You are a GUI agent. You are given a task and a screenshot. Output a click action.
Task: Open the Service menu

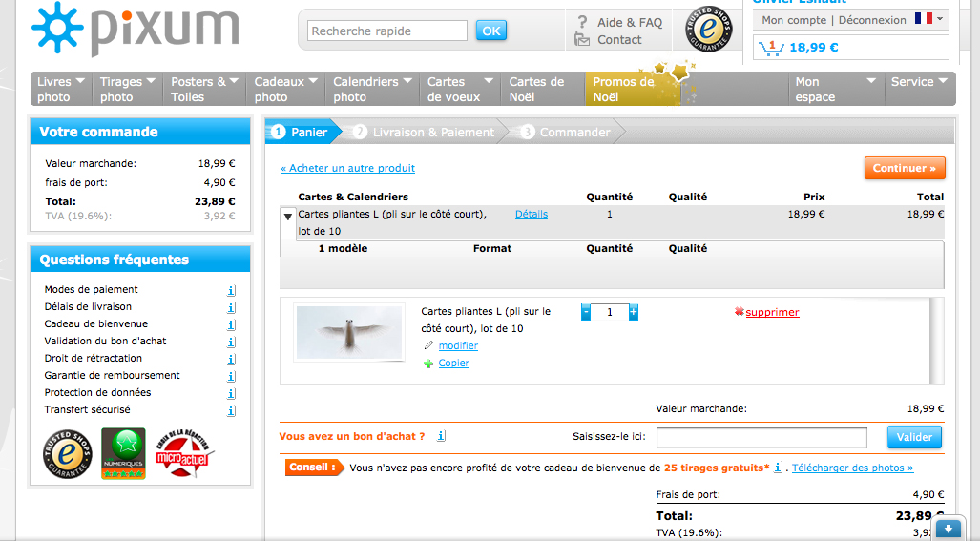[920, 89]
